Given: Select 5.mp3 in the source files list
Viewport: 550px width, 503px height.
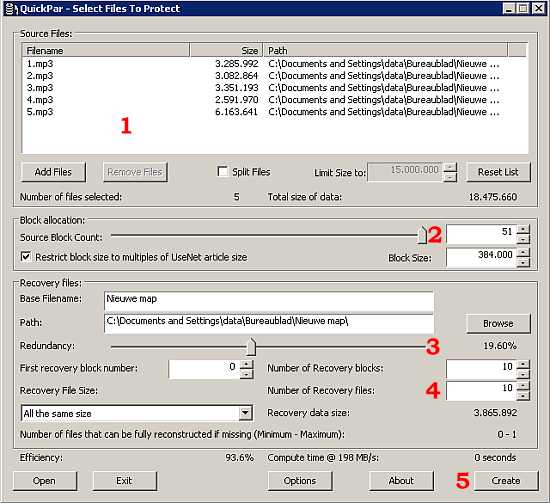Looking at the screenshot, I should (x=40, y=112).
